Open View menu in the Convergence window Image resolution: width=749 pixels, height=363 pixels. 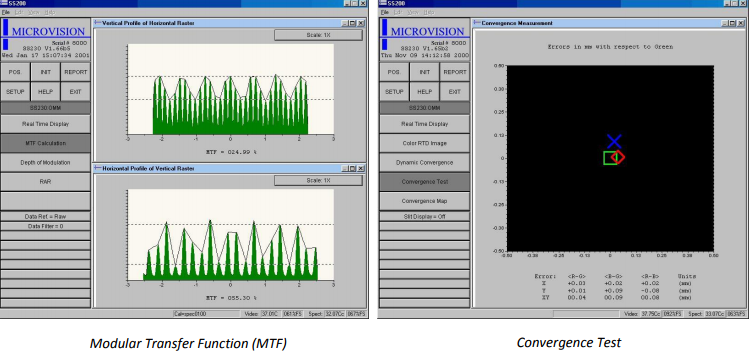[x=414, y=11]
